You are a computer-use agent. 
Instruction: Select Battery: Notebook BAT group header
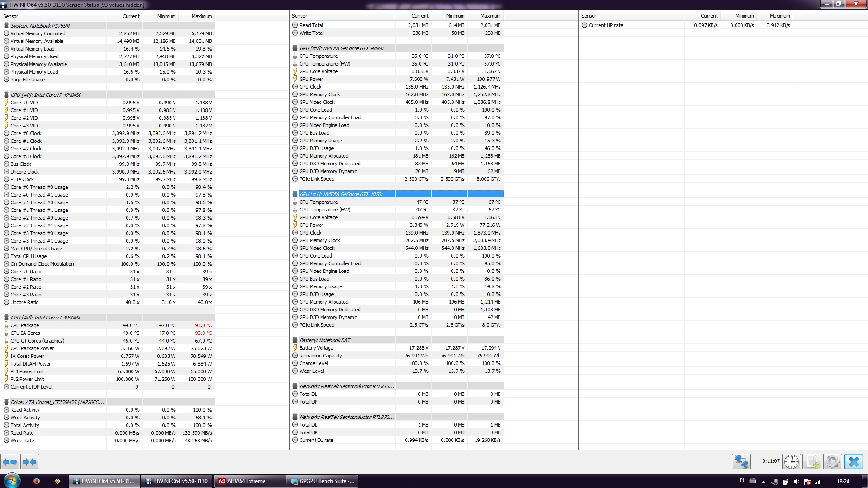(397, 340)
